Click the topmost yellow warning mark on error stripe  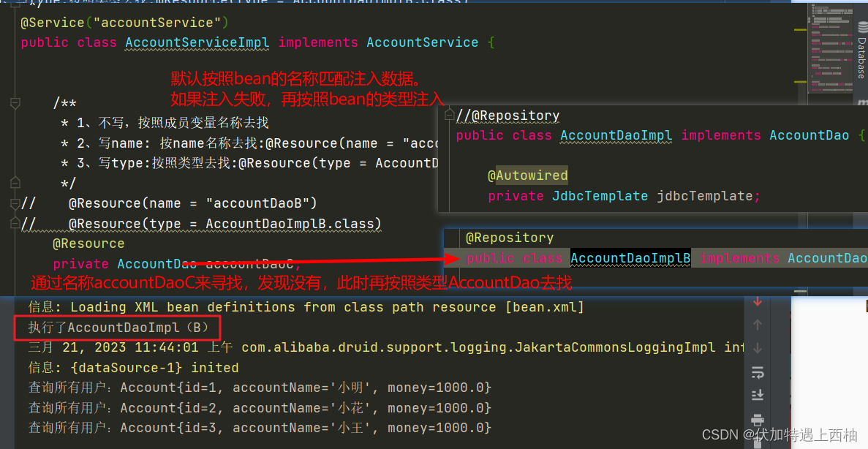[x=801, y=29]
